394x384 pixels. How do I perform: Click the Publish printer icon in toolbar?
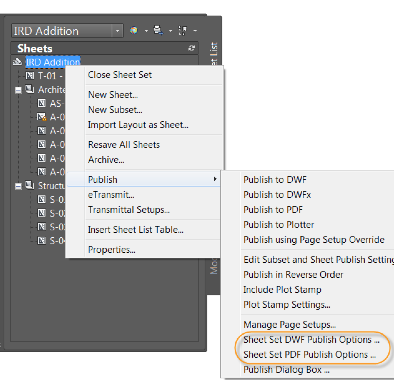pos(158,31)
